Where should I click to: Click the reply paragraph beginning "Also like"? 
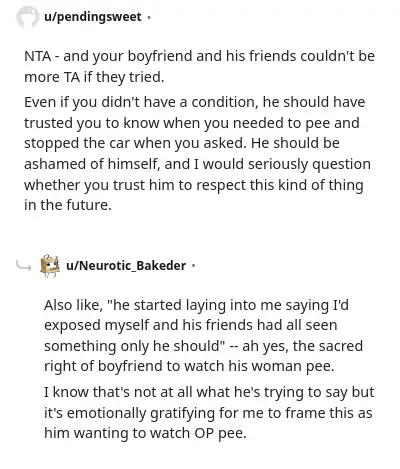tap(203, 335)
